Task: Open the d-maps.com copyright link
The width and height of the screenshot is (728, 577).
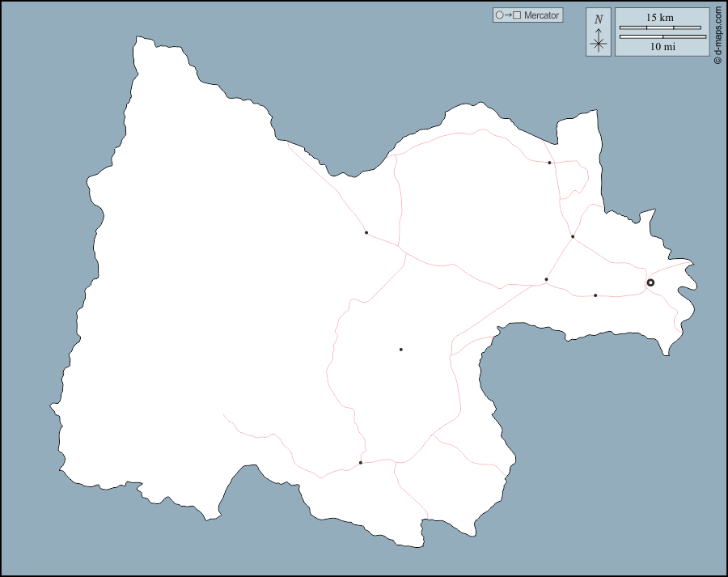Action: click(717, 36)
